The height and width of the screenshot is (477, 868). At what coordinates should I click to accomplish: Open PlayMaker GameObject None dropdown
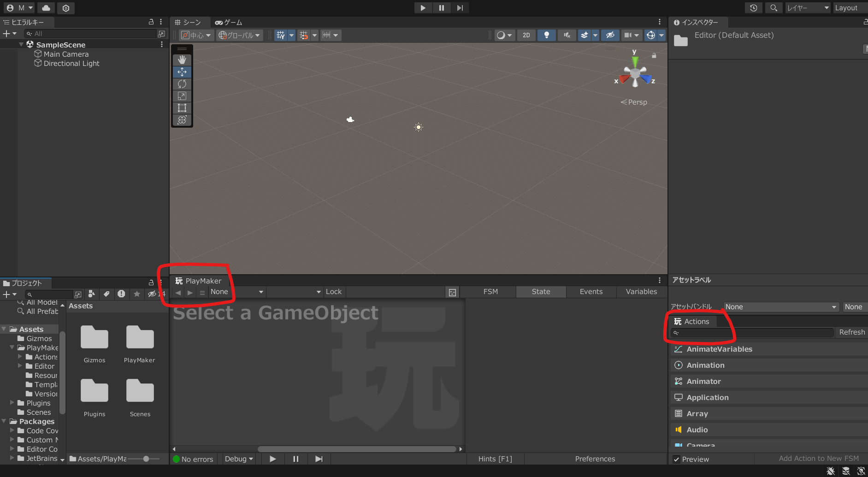(237, 292)
